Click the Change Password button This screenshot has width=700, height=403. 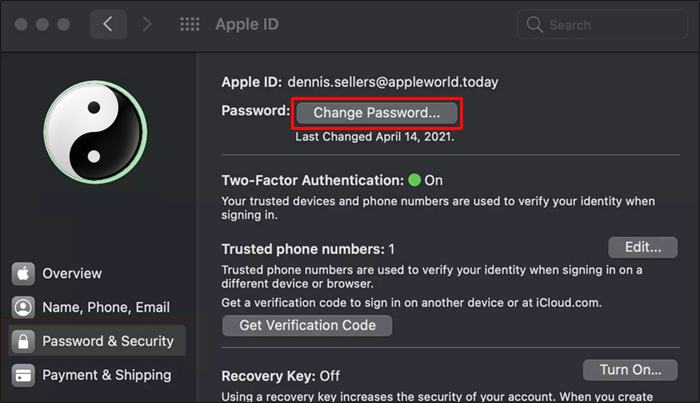click(376, 113)
